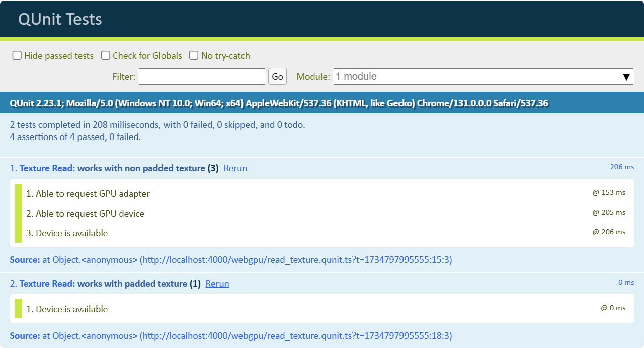
Task: Rerun the padded texture test
Action: 217,284
